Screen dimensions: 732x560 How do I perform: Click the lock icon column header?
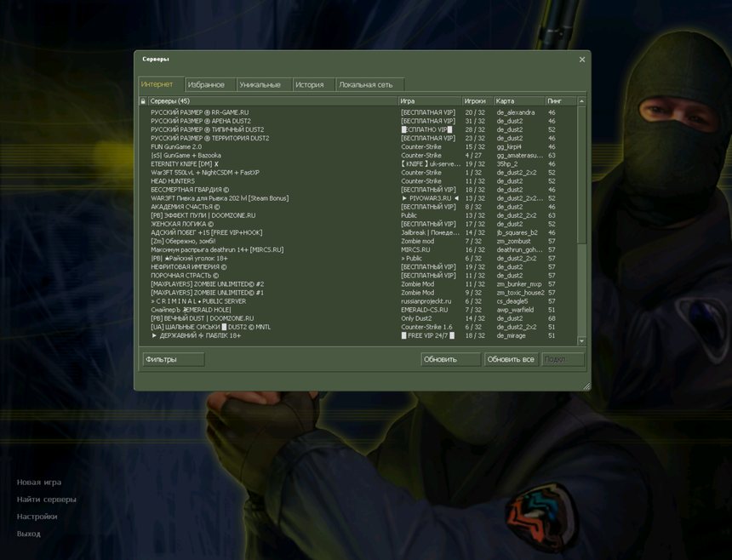[x=143, y=101]
